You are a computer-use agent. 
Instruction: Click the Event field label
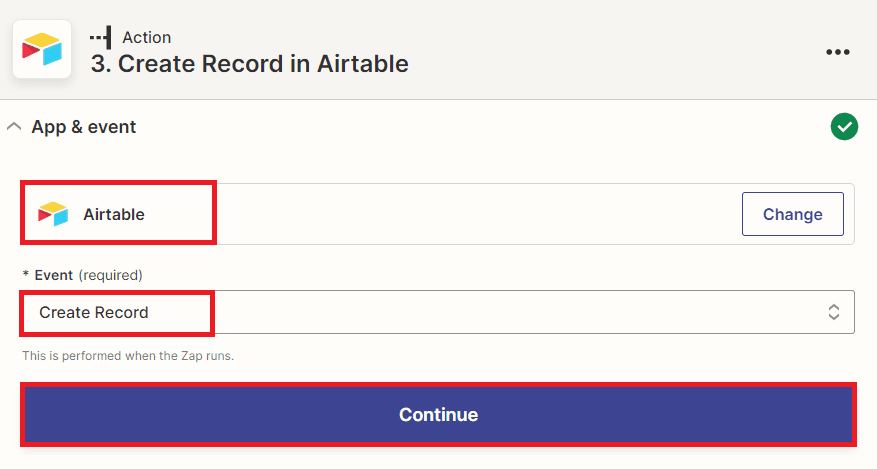(54, 274)
